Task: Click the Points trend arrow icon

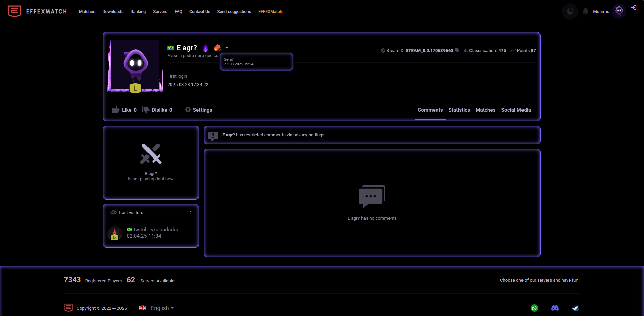Action: click(513, 50)
